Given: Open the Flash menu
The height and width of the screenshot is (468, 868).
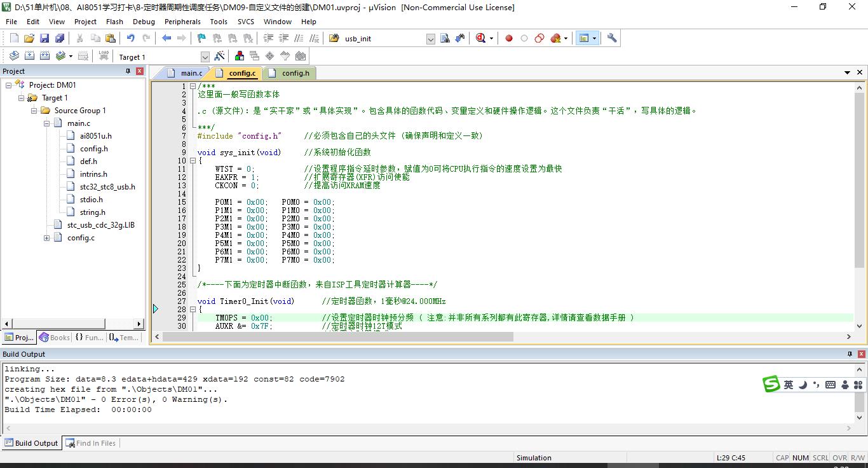Looking at the screenshot, I should click(114, 21).
